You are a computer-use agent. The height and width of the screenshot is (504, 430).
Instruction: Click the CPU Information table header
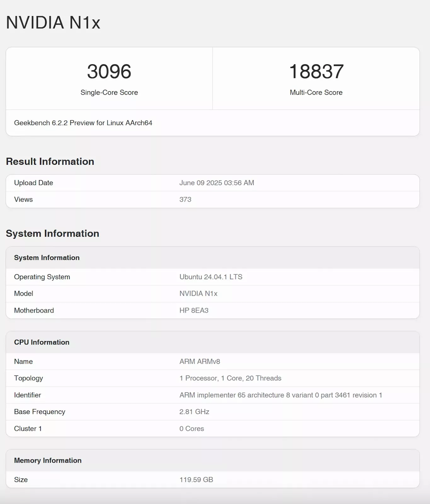pos(42,342)
